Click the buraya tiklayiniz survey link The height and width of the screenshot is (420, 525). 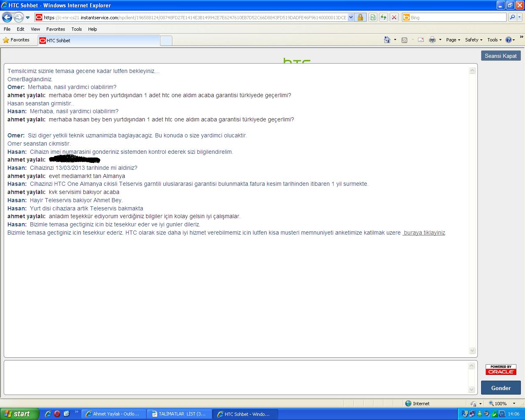pos(424,233)
